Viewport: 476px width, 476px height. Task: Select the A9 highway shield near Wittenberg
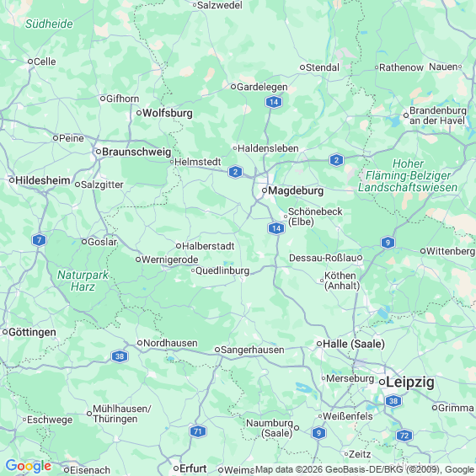pos(388,243)
